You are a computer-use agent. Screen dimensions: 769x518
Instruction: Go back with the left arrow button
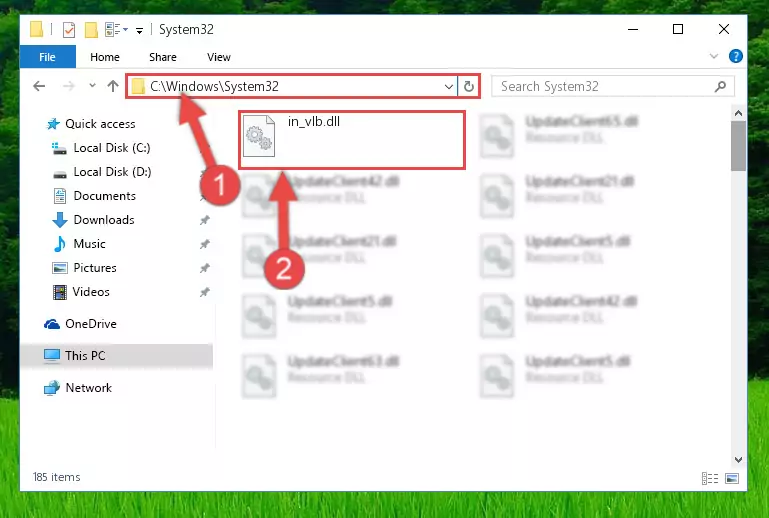coord(39,86)
